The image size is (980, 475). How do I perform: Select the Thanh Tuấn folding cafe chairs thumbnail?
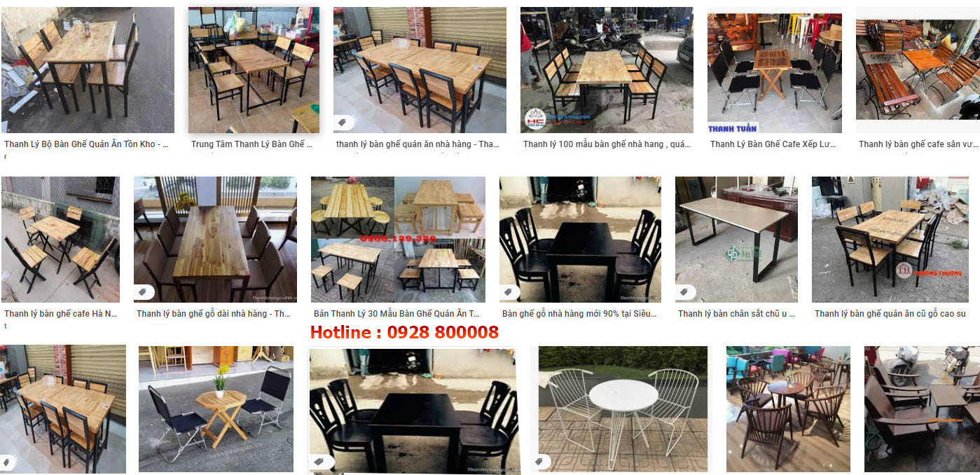coord(773,70)
